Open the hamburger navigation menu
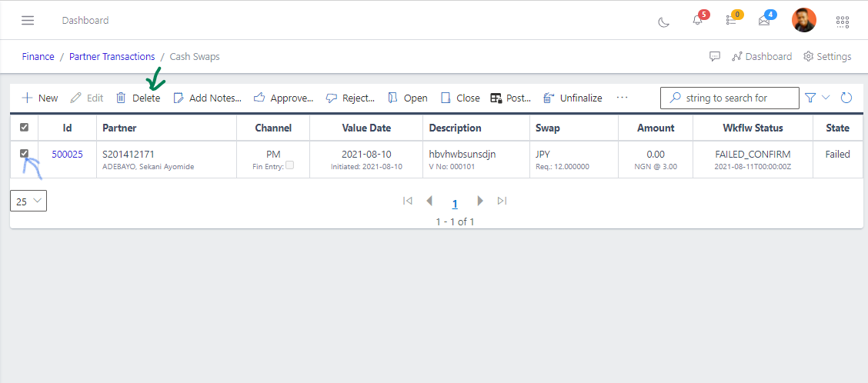The width and height of the screenshot is (868, 383). [x=28, y=21]
